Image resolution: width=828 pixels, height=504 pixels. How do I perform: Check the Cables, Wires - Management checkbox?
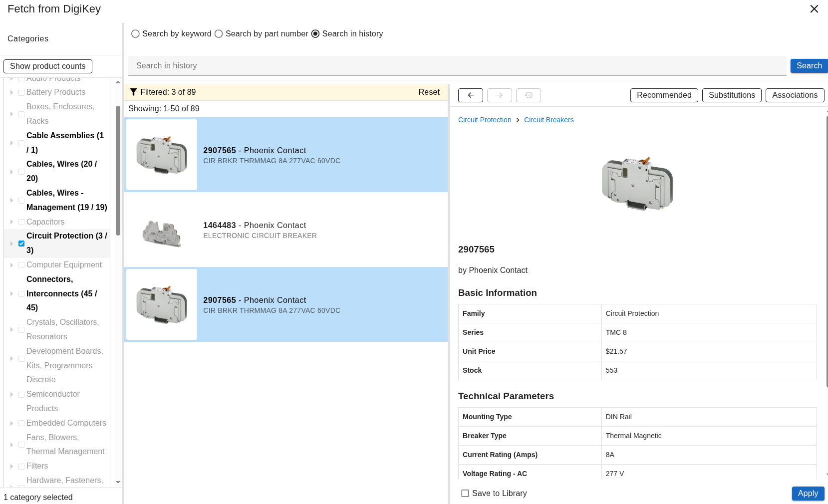pos(21,201)
